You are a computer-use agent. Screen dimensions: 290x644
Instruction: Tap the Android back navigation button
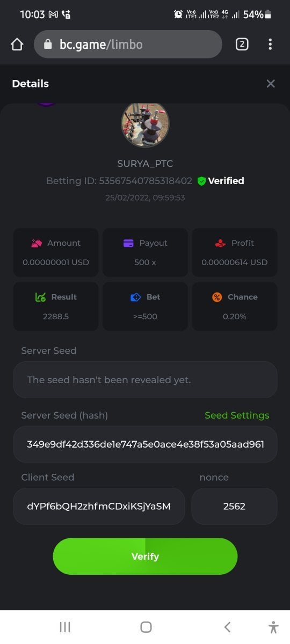[x=227, y=627]
